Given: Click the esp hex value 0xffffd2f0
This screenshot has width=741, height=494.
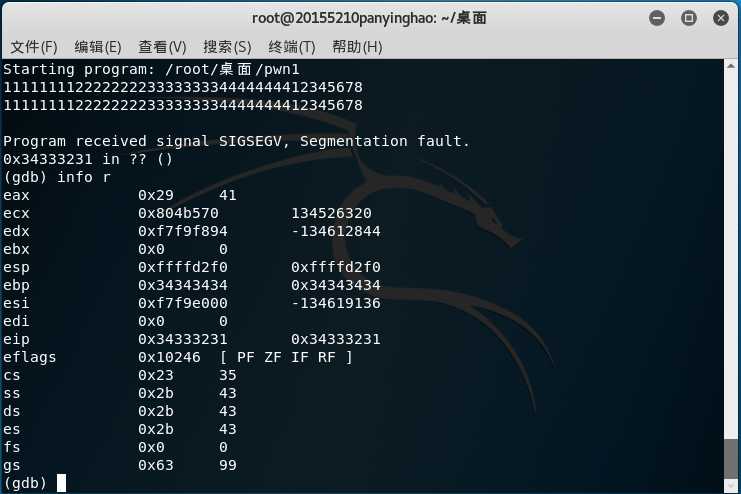Looking at the screenshot, I should pyautogui.click(x=182, y=267).
